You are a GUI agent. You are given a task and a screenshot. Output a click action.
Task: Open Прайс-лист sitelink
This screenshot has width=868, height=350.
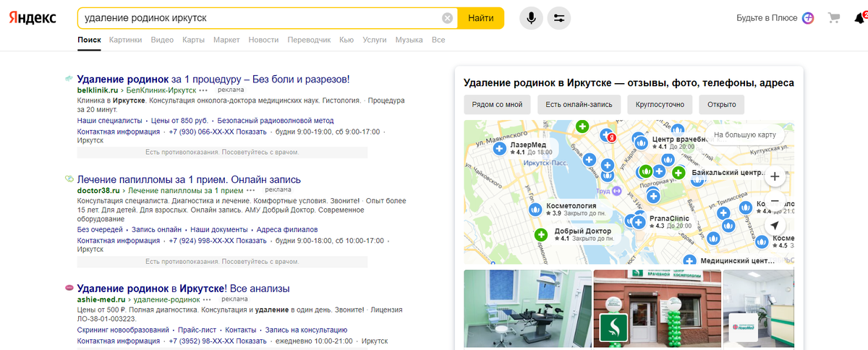point(197,330)
